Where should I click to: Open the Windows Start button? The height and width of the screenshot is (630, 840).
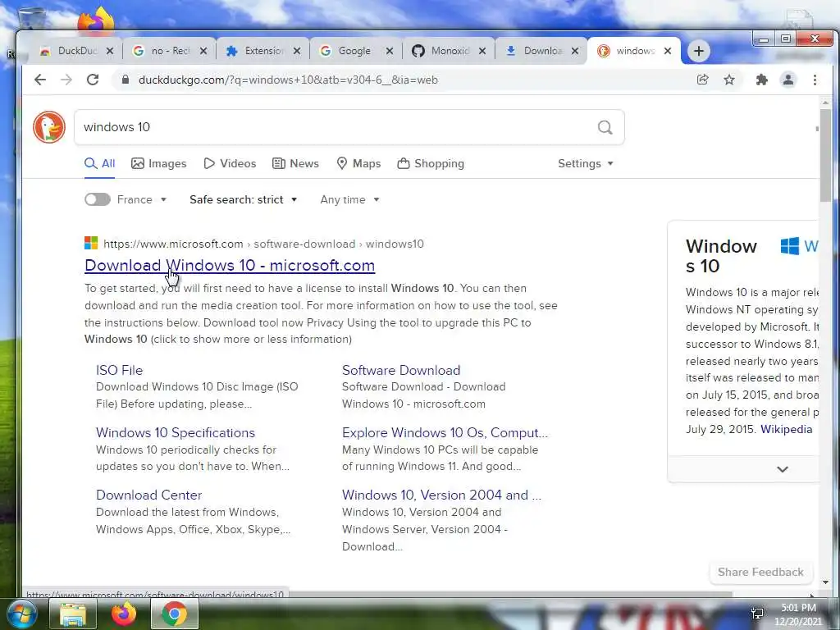coord(22,614)
